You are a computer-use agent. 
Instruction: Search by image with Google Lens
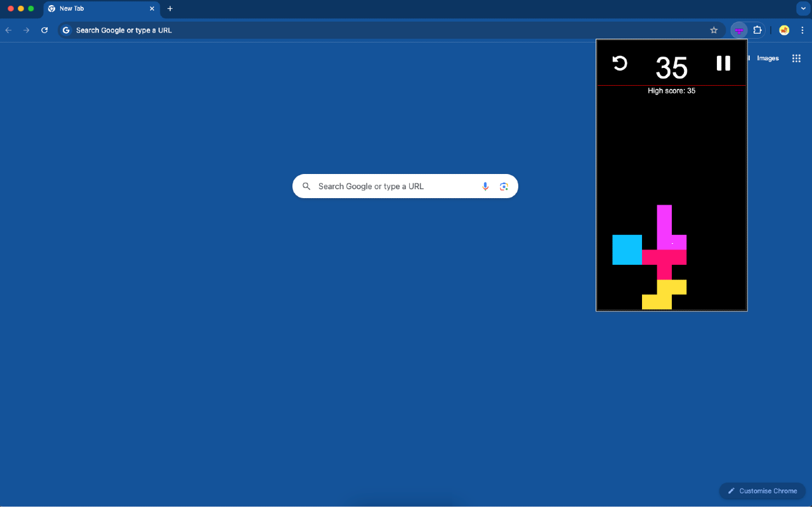pos(504,186)
